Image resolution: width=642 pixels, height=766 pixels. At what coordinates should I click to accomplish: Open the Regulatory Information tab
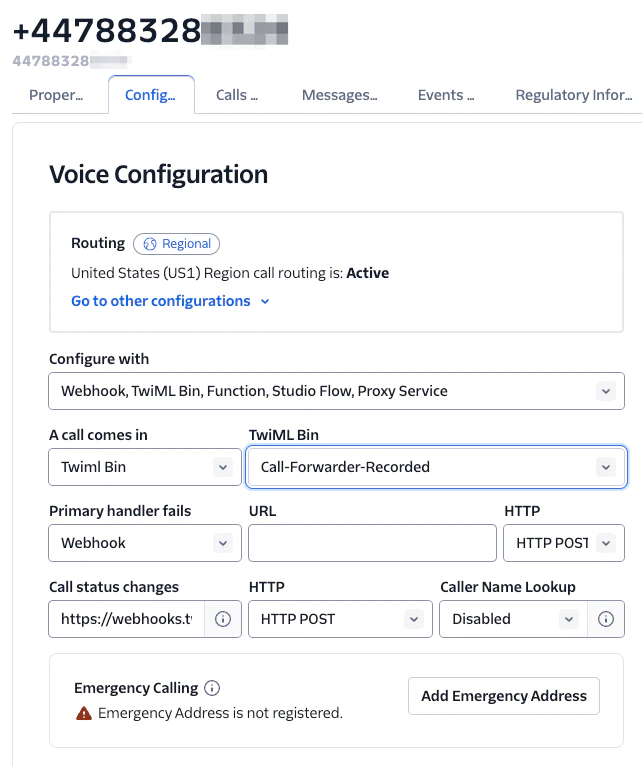coord(574,95)
